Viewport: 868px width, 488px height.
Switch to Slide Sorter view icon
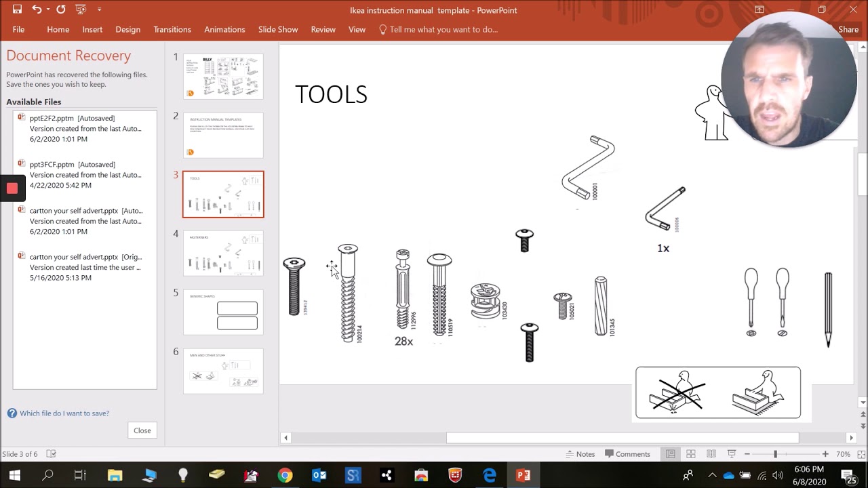[690, 454]
